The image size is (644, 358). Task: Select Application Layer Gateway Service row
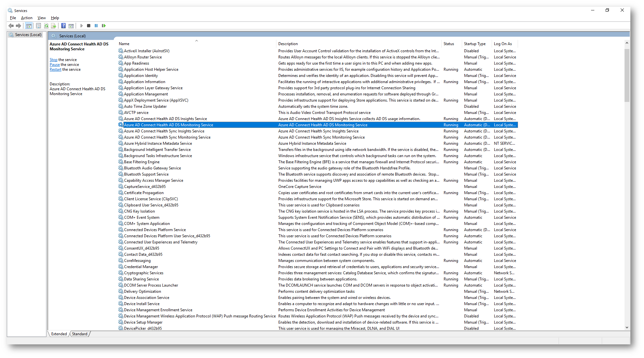(x=318, y=88)
